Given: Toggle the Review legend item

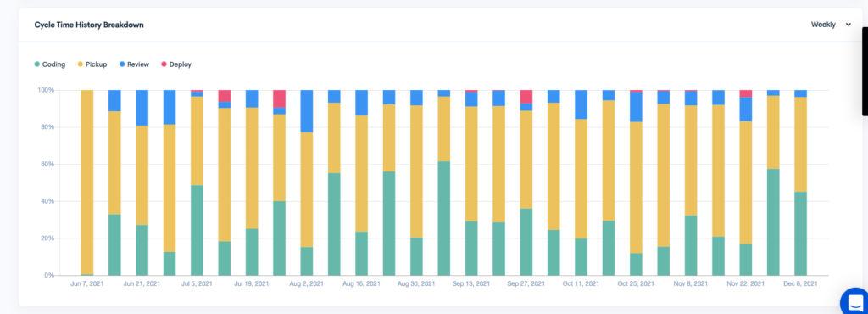Looking at the screenshot, I should click(134, 64).
